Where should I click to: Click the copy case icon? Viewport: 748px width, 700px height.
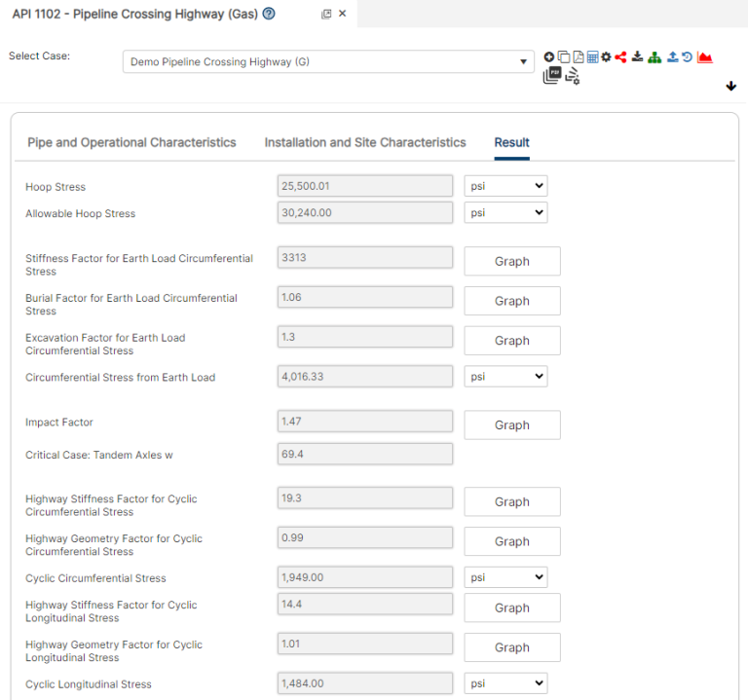[x=563, y=57]
